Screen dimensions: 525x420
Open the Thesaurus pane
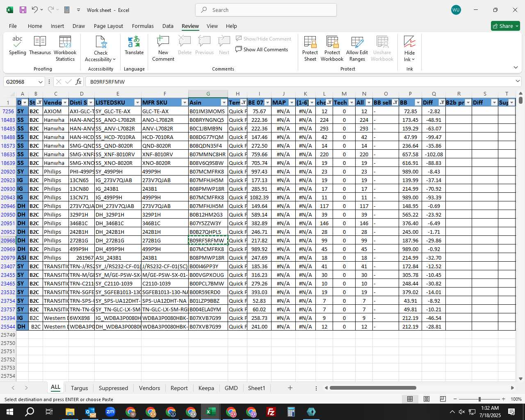pyautogui.click(x=40, y=46)
